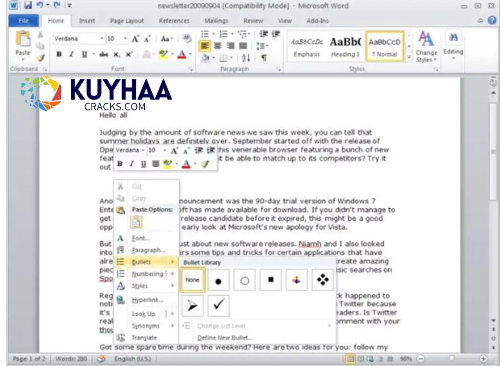Choose Paragraph... in context menu
The width and height of the screenshot is (500, 366).
[146, 250]
